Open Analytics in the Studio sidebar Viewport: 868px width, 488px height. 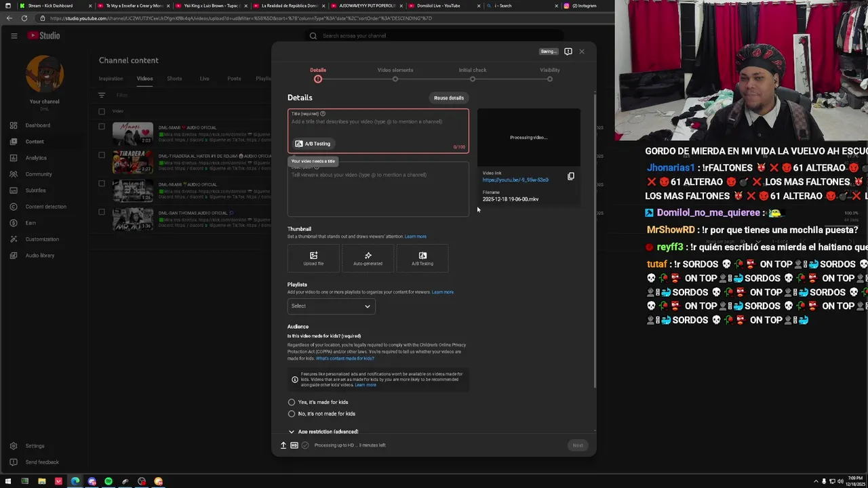(36, 158)
